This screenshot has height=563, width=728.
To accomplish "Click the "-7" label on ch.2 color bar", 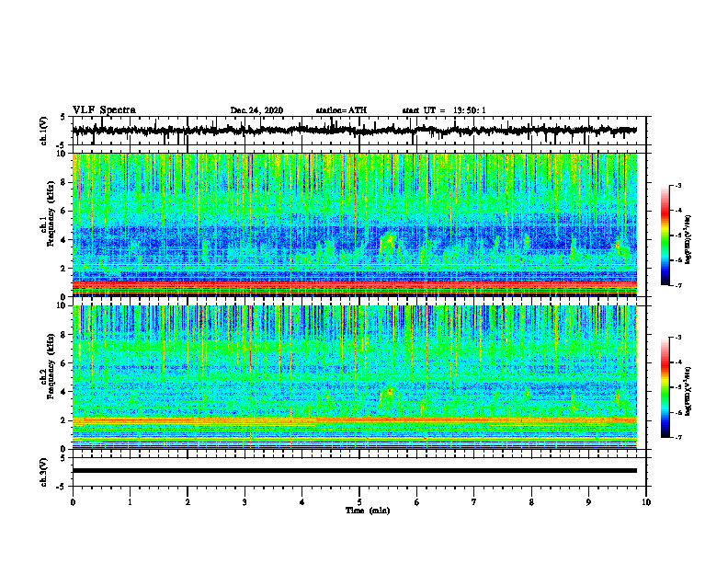I will (678, 437).
